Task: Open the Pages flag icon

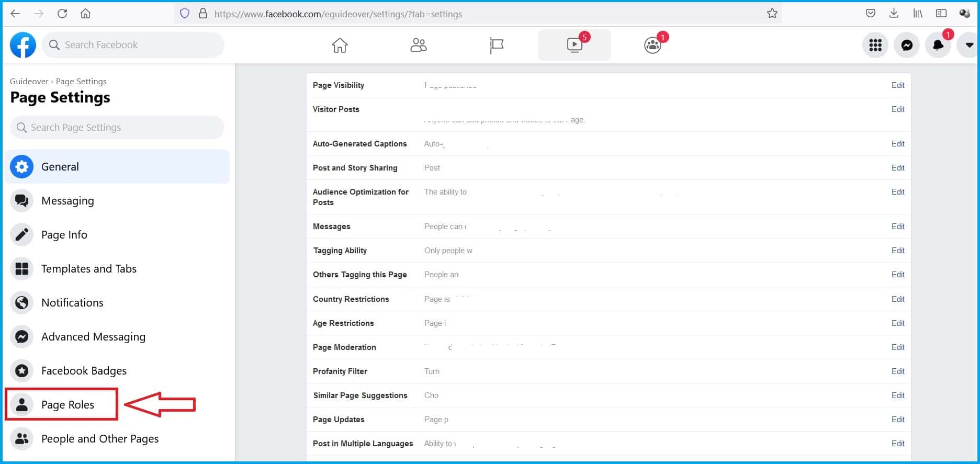Action: point(496,46)
